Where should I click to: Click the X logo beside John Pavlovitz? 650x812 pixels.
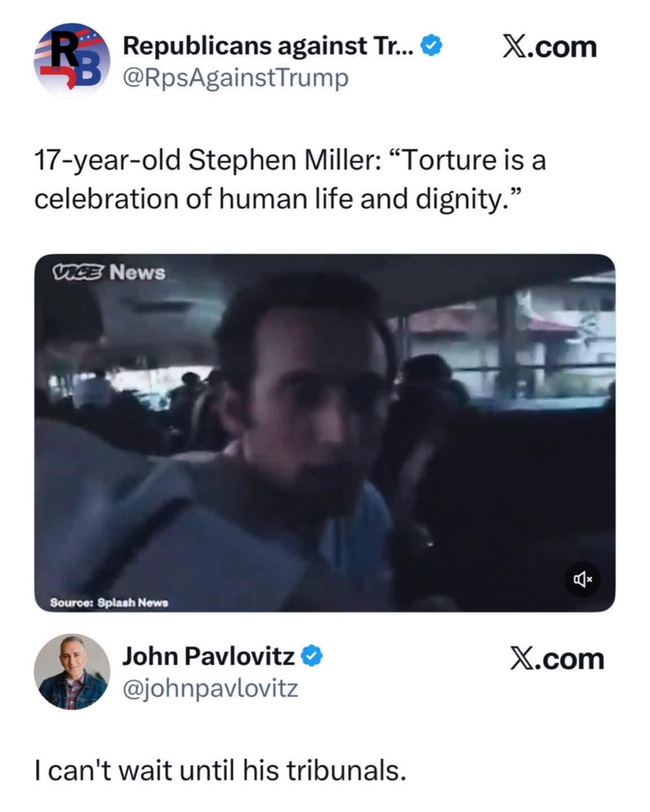coord(522,659)
